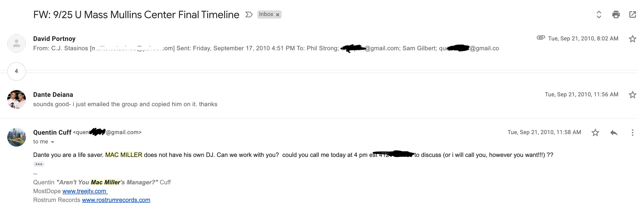Remove the Inbox label

(x=277, y=15)
